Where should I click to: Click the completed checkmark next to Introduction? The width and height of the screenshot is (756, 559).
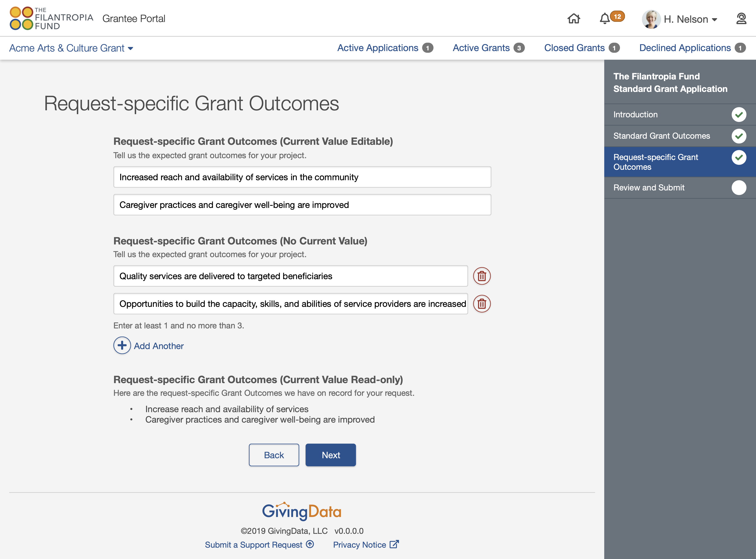[x=739, y=114]
